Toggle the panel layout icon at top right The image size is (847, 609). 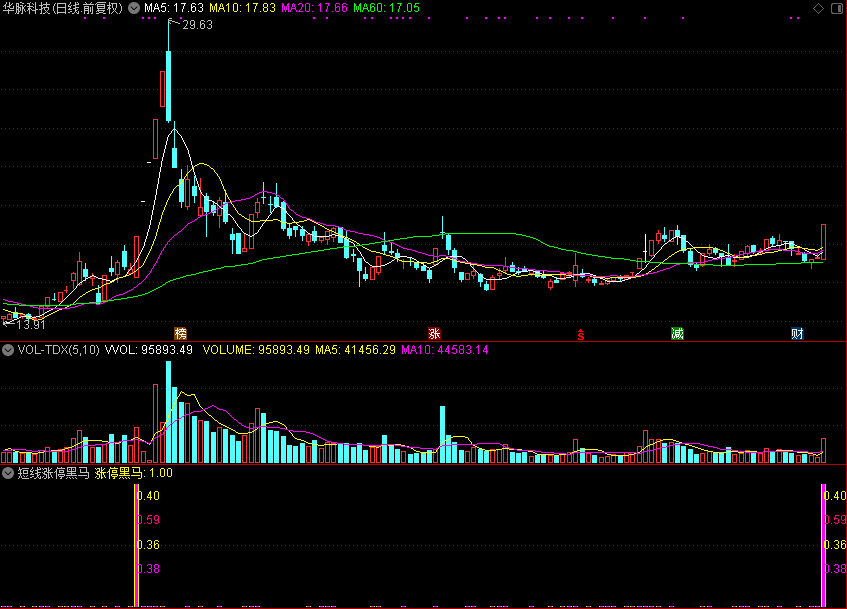pyautogui.click(x=837, y=8)
